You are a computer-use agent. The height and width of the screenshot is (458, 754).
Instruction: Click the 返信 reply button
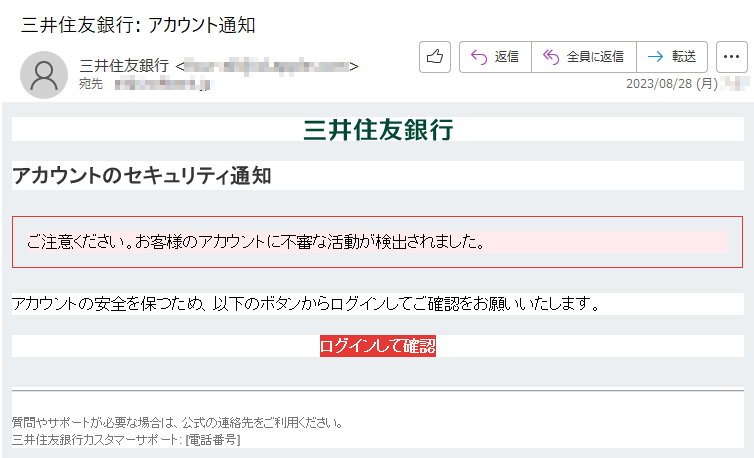[495, 57]
